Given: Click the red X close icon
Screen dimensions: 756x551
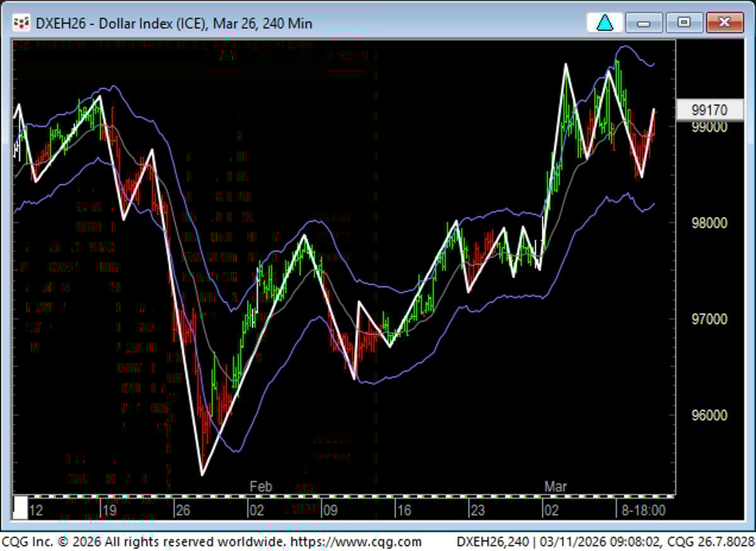Looking at the screenshot, I should pyautogui.click(x=724, y=22).
